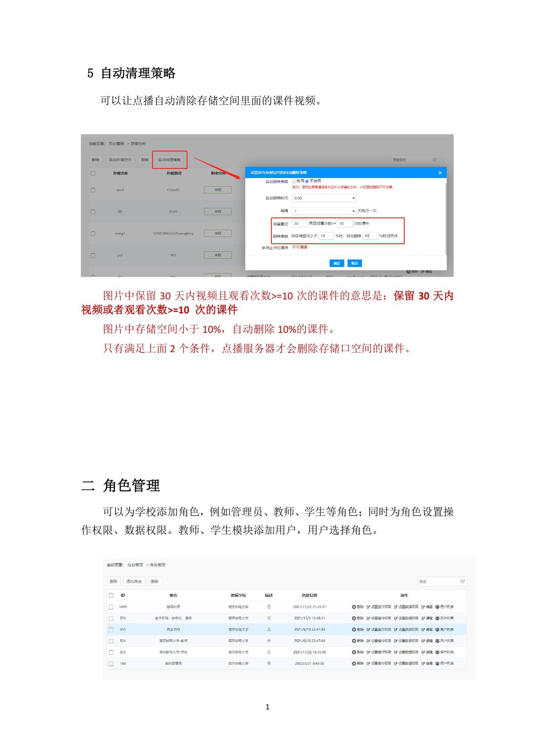The width and height of the screenshot is (535, 756).
Task: Select the 启用 radio option
Action: [x=294, y=181]
